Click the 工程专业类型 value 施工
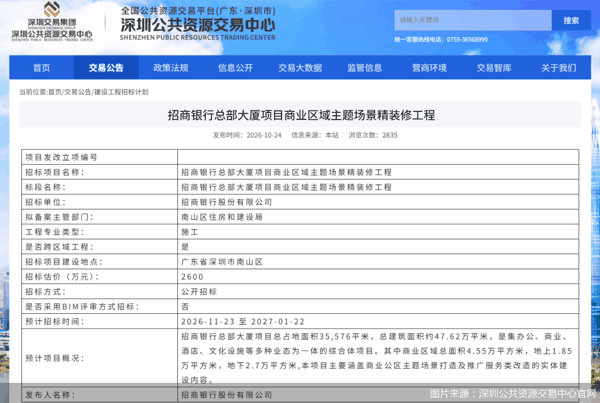 click(x=189, y=232)
